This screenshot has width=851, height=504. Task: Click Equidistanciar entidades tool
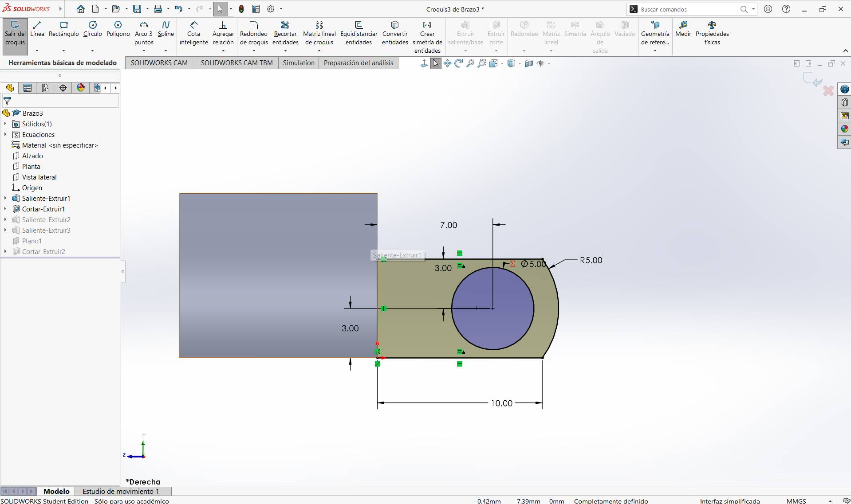pos(359,33)
